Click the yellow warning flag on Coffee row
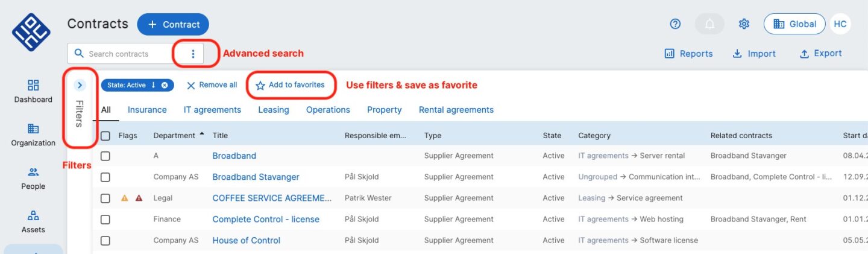The height and width of the screenshot is (254, 868). 125,198
